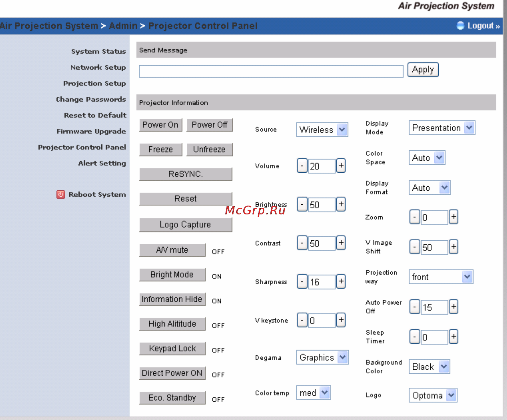This screenshot has width=507, height=420.
Task: Click the Auto Power Off value field
Action: point(434,307)
